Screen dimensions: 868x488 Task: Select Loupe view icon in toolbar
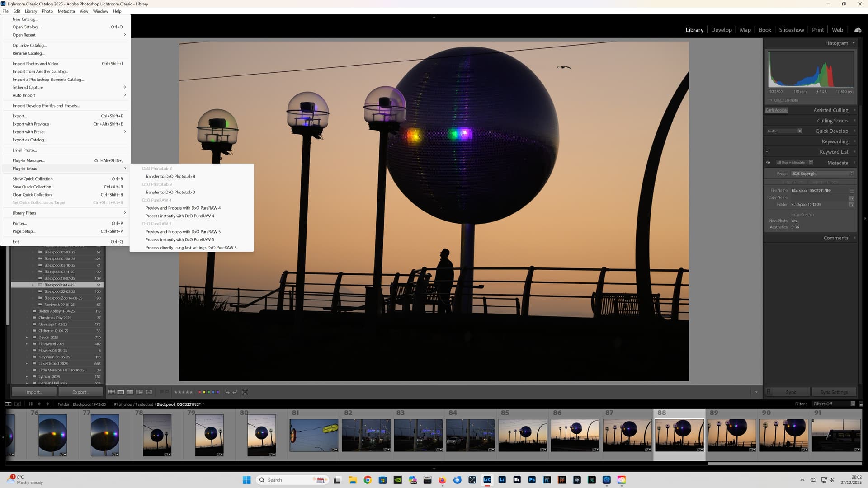click(x=121, y=392)
